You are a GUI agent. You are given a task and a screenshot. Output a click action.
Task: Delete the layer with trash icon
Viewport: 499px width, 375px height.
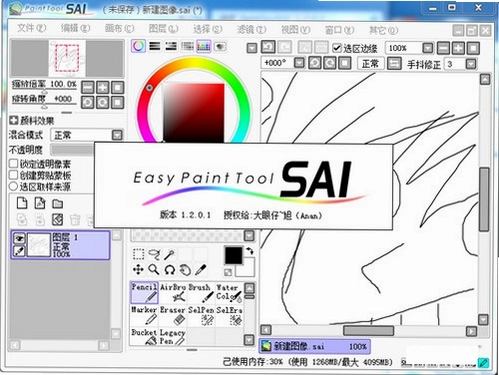point(75,220)
